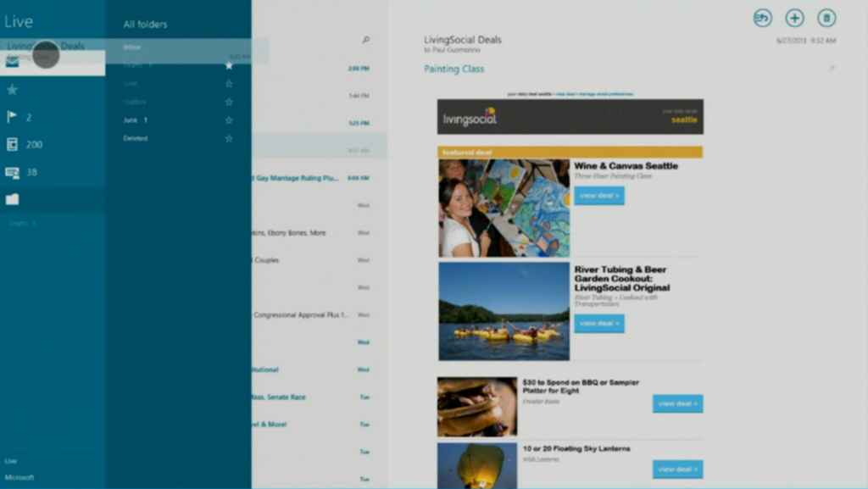Open Flagged messages view showing 2

[x=19, y=117]
